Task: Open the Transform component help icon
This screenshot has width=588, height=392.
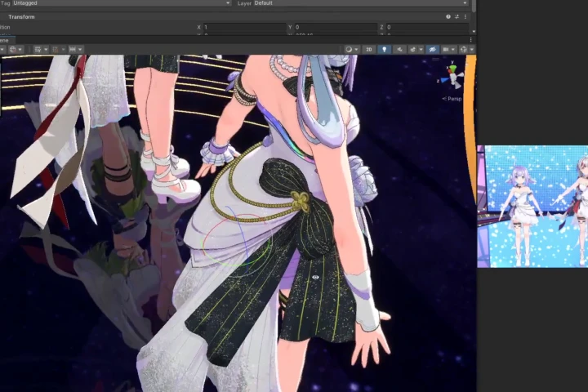Action: point(448,17)
